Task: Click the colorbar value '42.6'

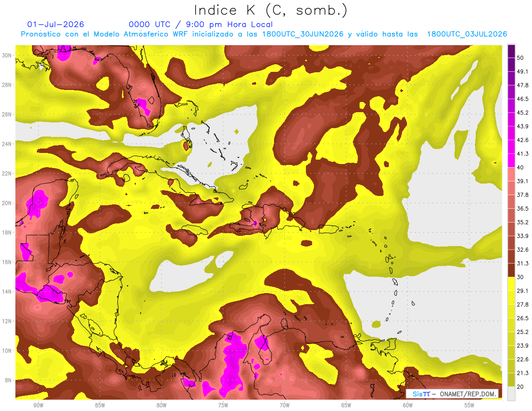Action: coord(523,140)
